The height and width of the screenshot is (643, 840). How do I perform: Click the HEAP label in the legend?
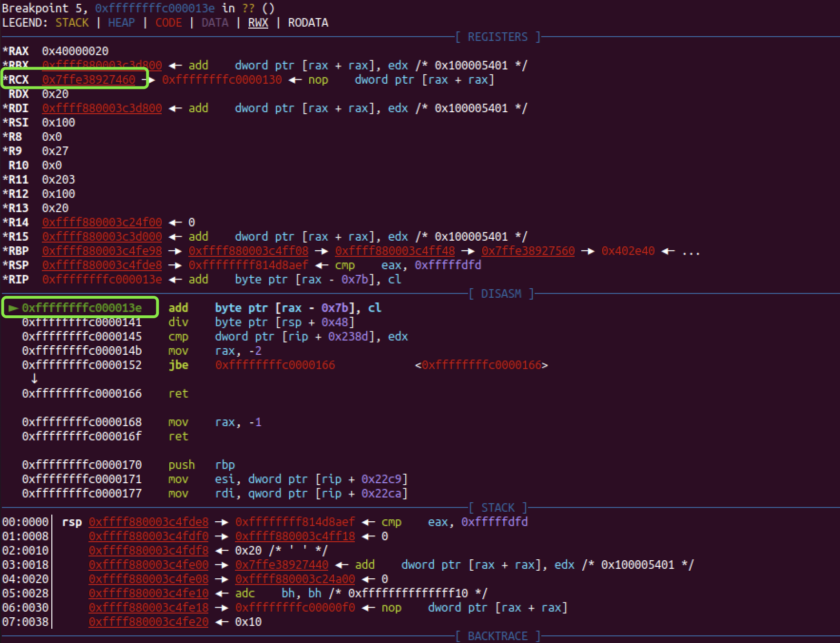click(121, 23)
